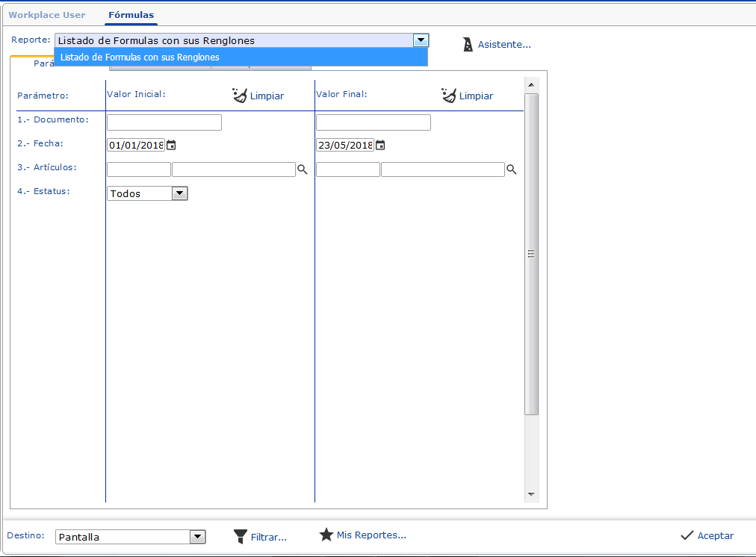This screenshot has height=557, width=756.
Task: Click the final Documento input field
Action: [x=374, y=122]
